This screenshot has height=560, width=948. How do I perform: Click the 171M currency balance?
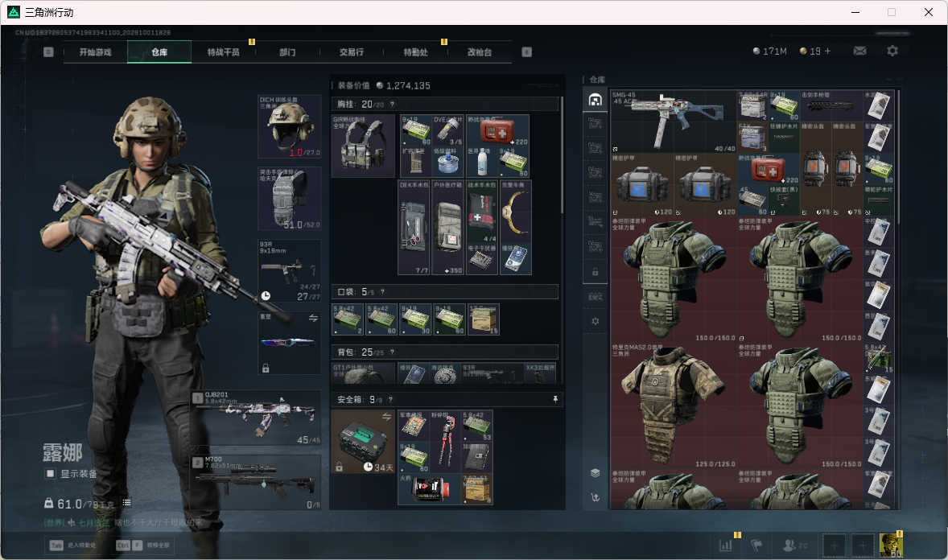(769, 51)
